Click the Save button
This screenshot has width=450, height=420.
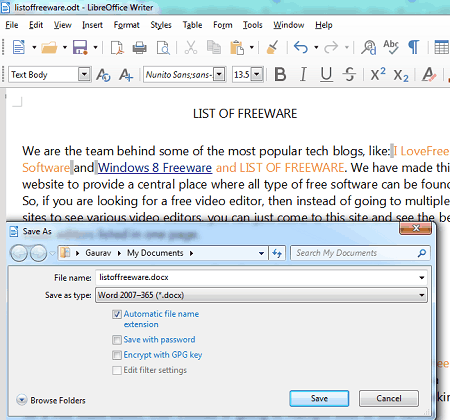click(x=319, y=398)
